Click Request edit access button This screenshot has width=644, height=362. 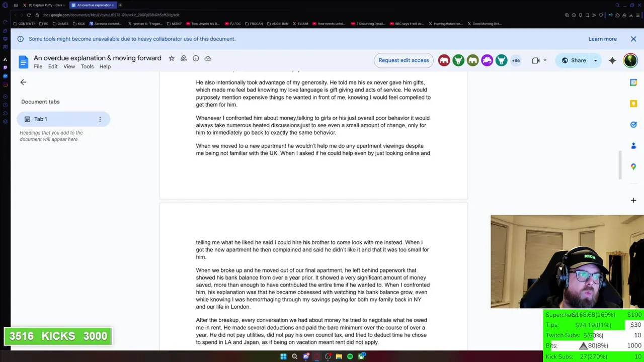(404, 60)
